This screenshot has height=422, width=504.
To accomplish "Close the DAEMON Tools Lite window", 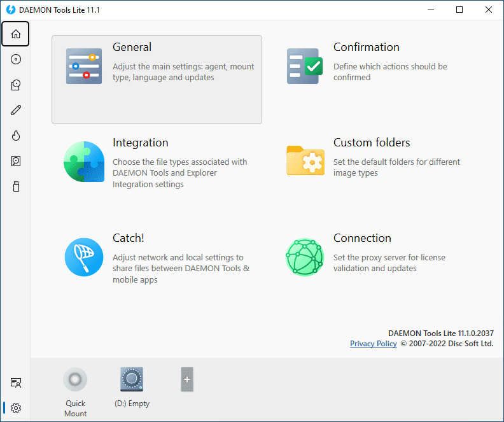I will (x=489, y=10).
